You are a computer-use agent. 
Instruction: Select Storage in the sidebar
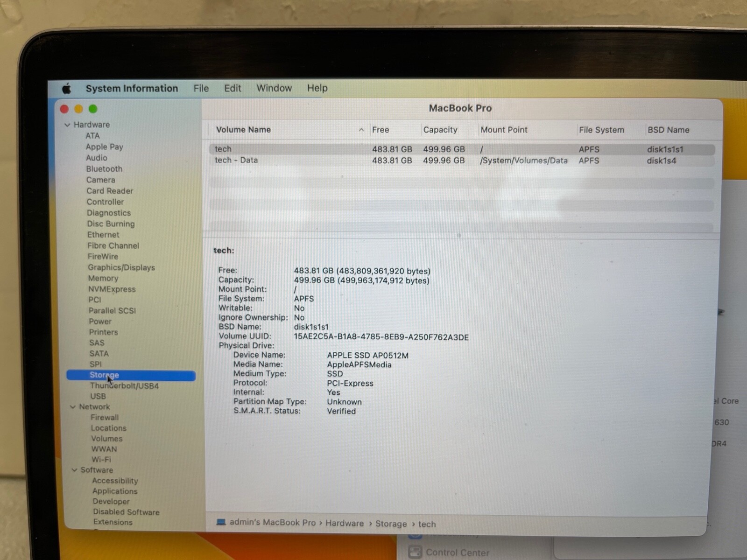131,375
